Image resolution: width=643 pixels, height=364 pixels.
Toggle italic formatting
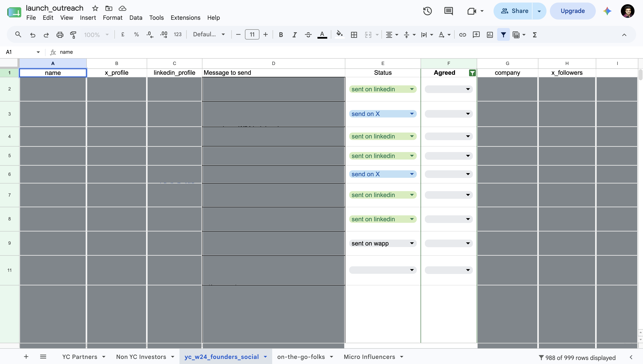pyautogui.click(x=294, y=35)
